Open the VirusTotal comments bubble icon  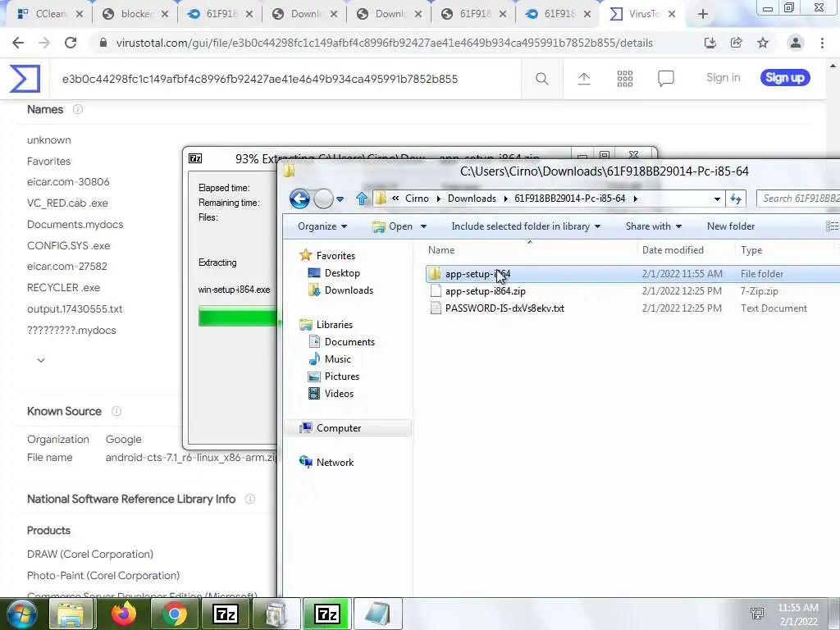tap(666, 79)
